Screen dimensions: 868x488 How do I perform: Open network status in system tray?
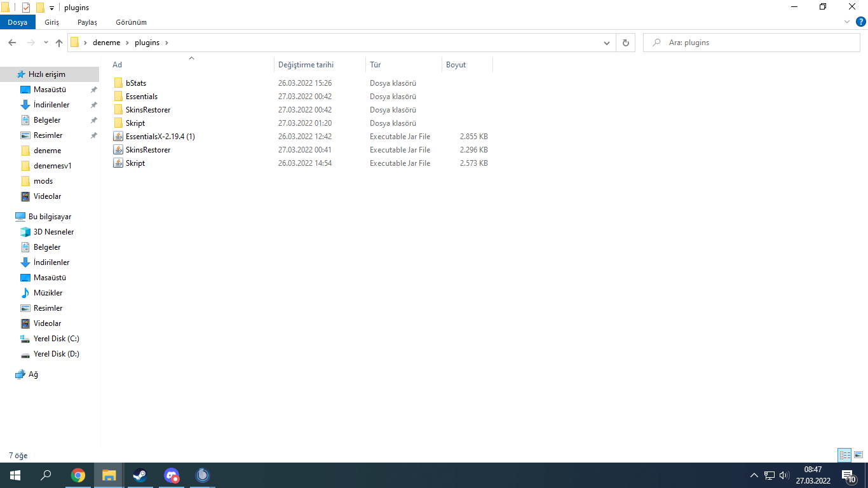coord(770,475)
